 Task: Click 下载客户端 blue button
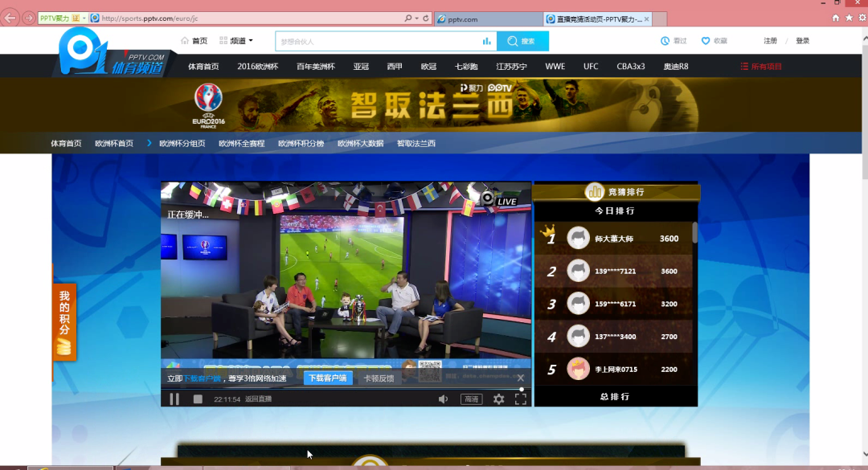(x=328, y=378)
